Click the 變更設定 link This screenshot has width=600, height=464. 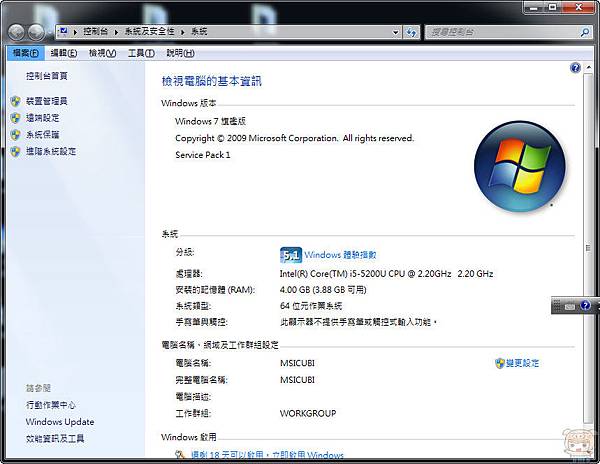[522, 363]
